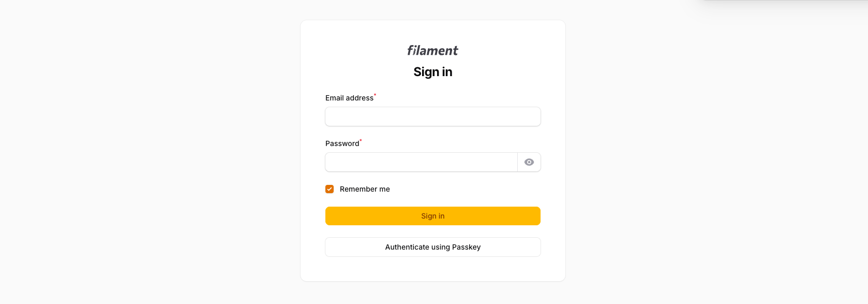Click the red asterisk beside Email address
The width and height of the screenshot is (868, 304).
click(x=375, y=95)
